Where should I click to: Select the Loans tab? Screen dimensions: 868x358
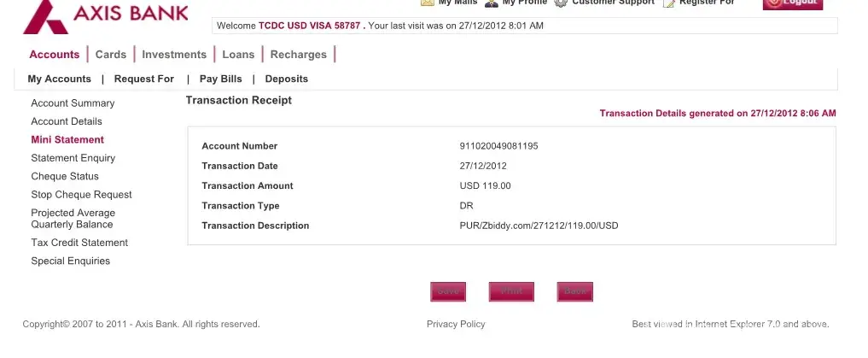click(238, 55)
